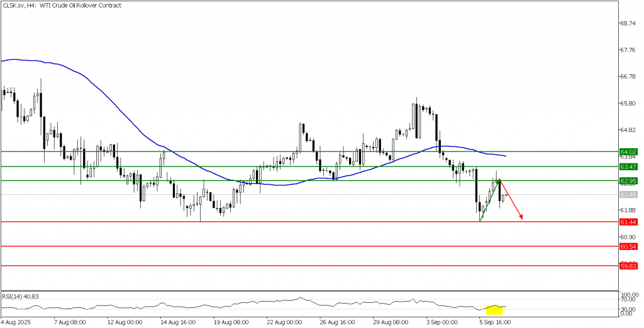Viewport: 644px width, 328px height.
Task: Click the 3 Sep 00:00 time label
Action: (x=442, y=322)
